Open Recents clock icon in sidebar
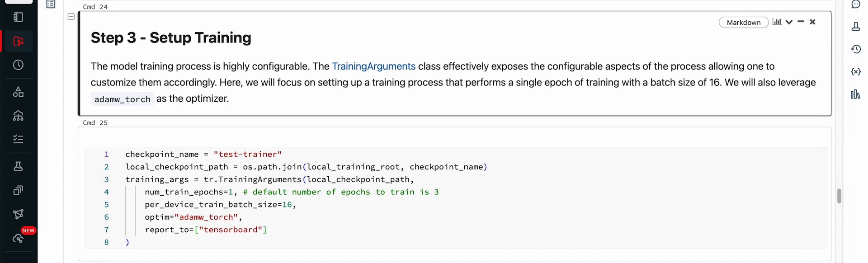The image size is (868, 263). click(x=19, y=65)
